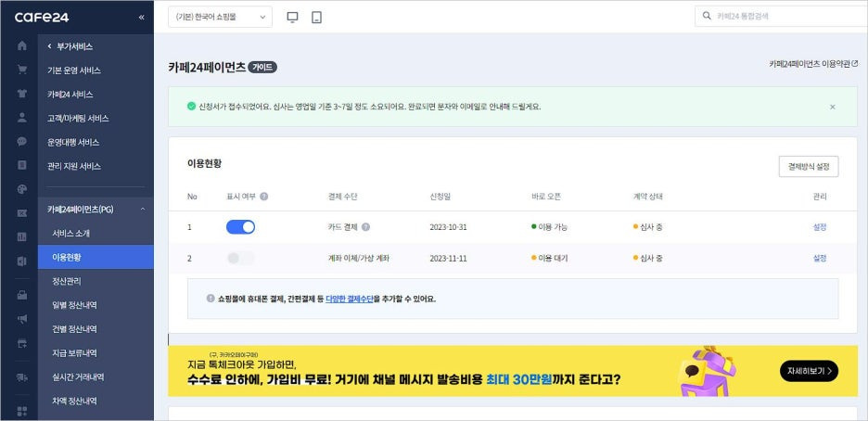Click the 가이드 badge button
Image resolution: width=868 pixels, height=421 pixels.
[x=262, y=68]
